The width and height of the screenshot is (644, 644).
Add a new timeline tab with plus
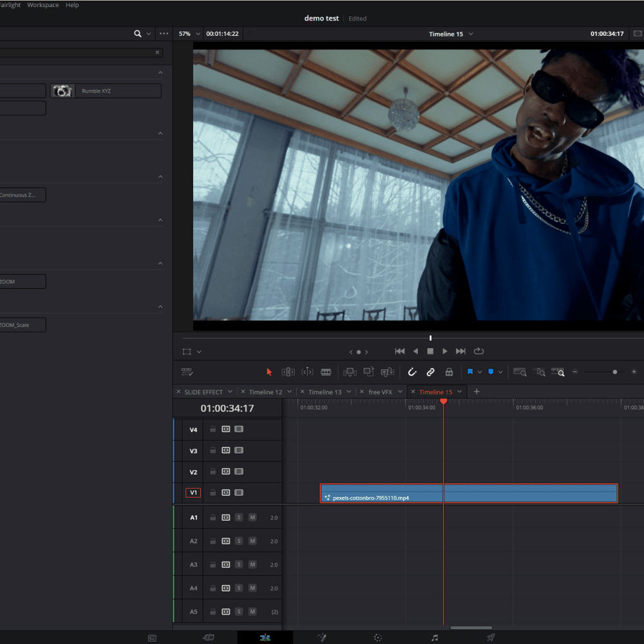pyautogui.click(x=477, y=392)
